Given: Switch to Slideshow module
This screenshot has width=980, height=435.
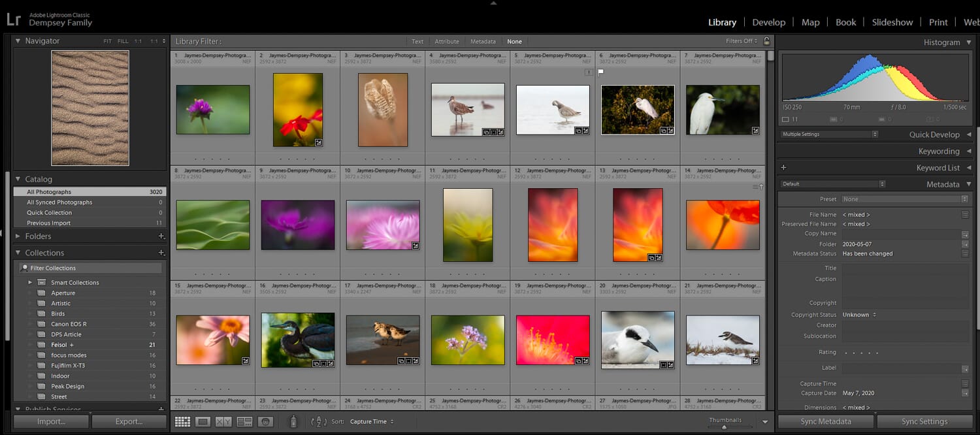Looking at the screenshot, I should (892, 22).
